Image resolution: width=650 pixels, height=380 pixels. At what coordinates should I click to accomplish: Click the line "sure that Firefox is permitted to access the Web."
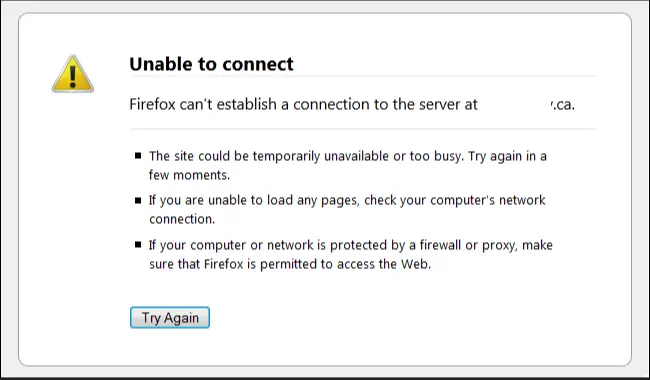290,264
